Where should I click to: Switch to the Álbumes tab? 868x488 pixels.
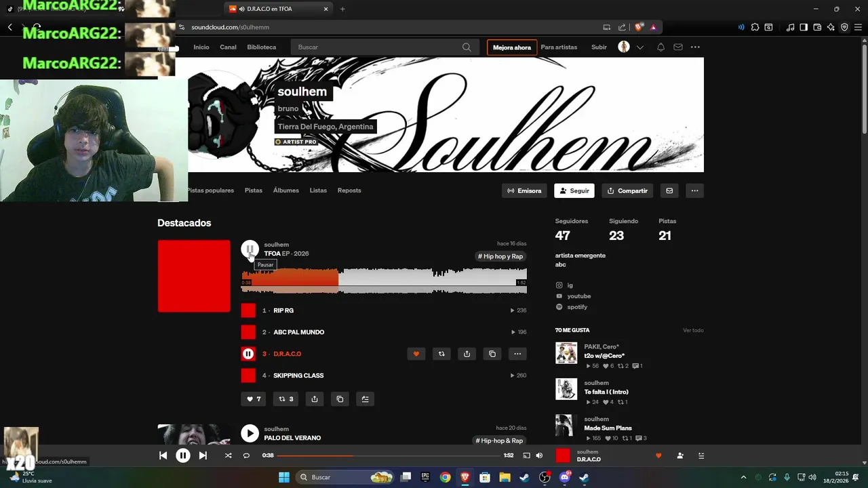pyautogui.click(x=286, y=190)
